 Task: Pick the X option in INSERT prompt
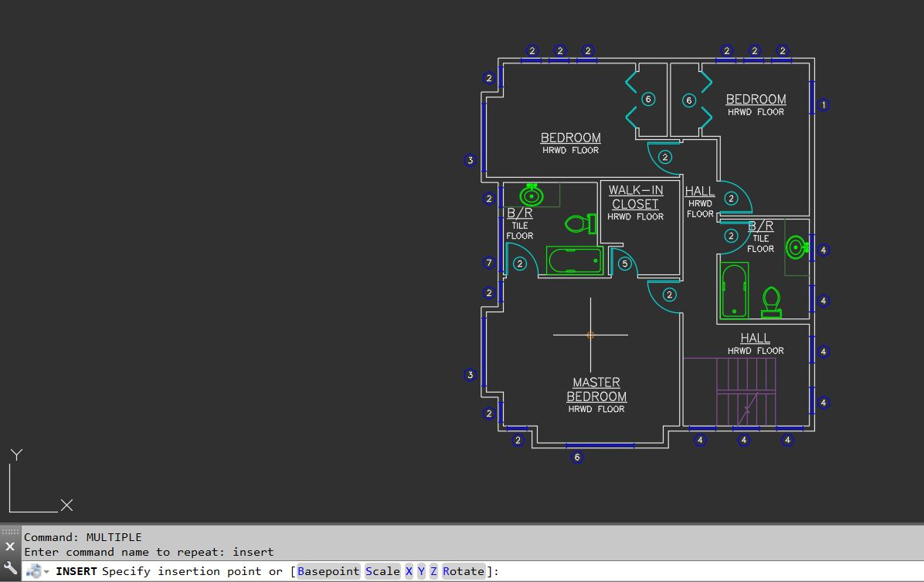tap(409, 572)
